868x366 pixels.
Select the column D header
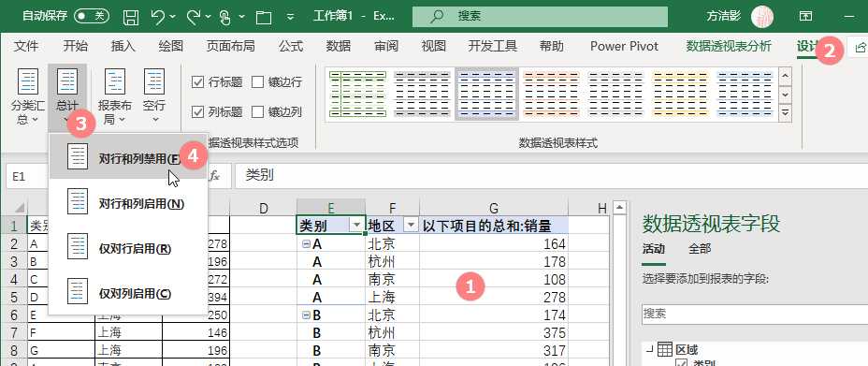pyautogui.click(x=263, y=208)
